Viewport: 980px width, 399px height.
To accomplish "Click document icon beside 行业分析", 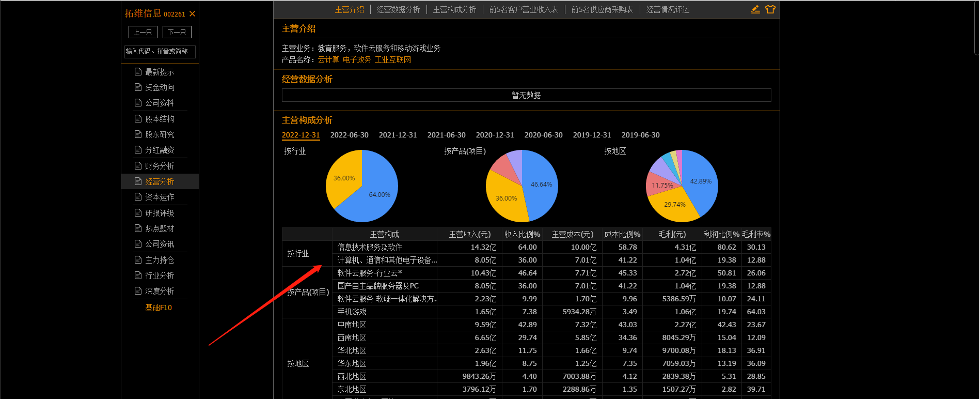I will coord(138,275).
